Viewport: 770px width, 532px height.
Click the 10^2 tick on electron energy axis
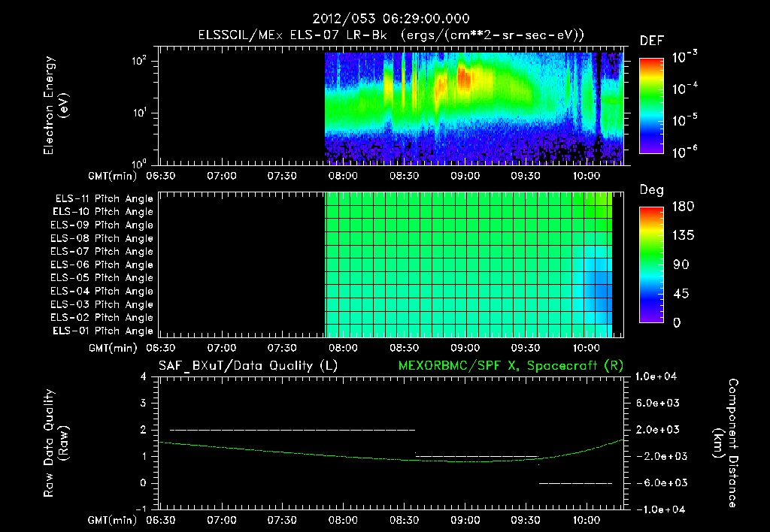(x=139, y=61)
